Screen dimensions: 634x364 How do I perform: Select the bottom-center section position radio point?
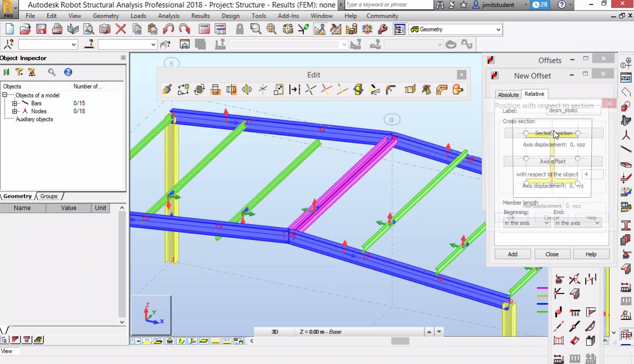(552, 183)
